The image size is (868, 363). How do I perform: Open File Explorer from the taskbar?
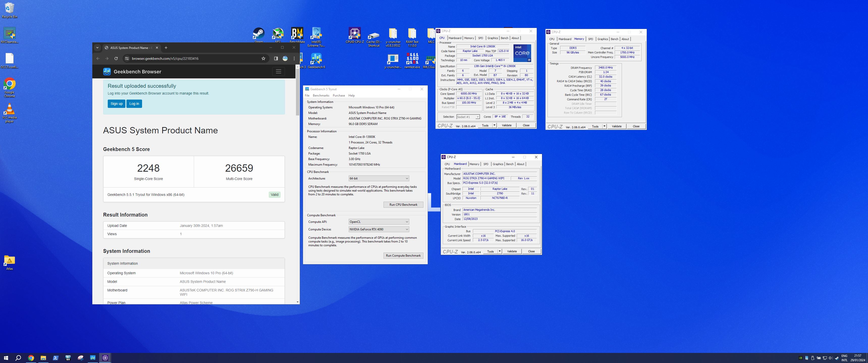point(43,358)
